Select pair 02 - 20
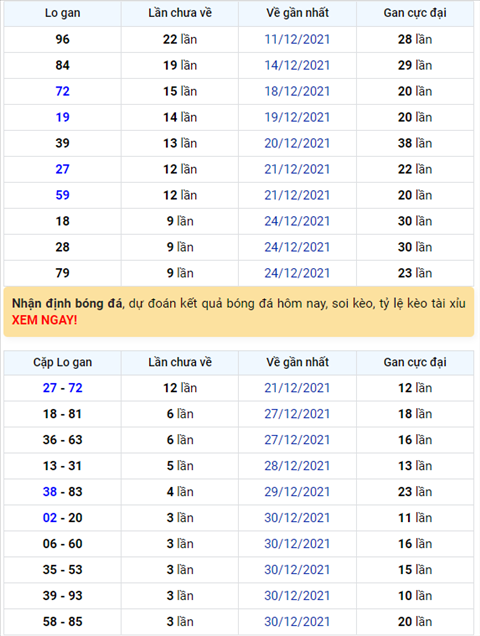480x636 pixels. [x=62, y=518]
